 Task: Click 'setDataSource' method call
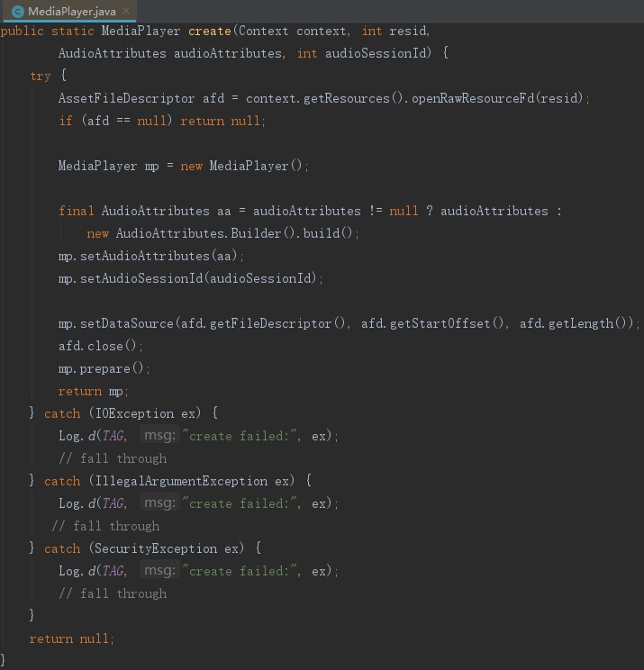point(126,323)
